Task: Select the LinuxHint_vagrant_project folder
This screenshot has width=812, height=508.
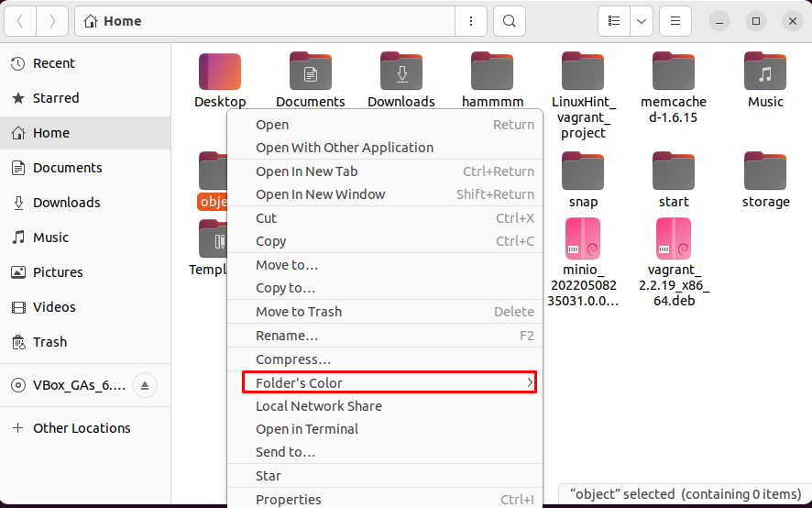Action: click(x=583, y=71)
